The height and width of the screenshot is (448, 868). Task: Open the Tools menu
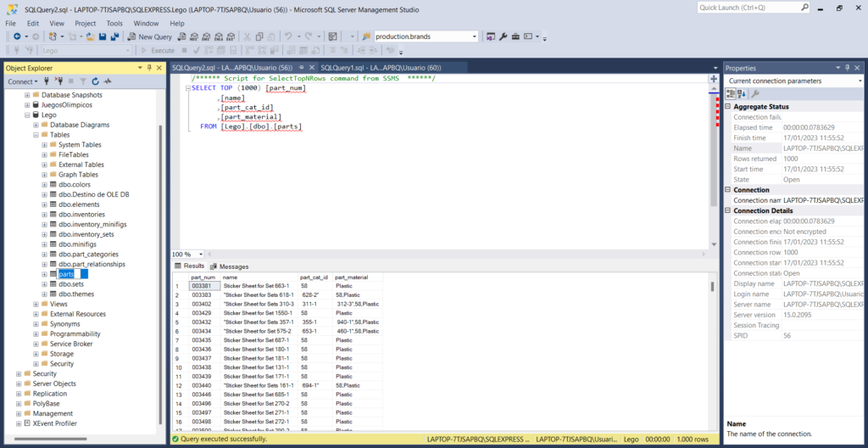(114, 24)
